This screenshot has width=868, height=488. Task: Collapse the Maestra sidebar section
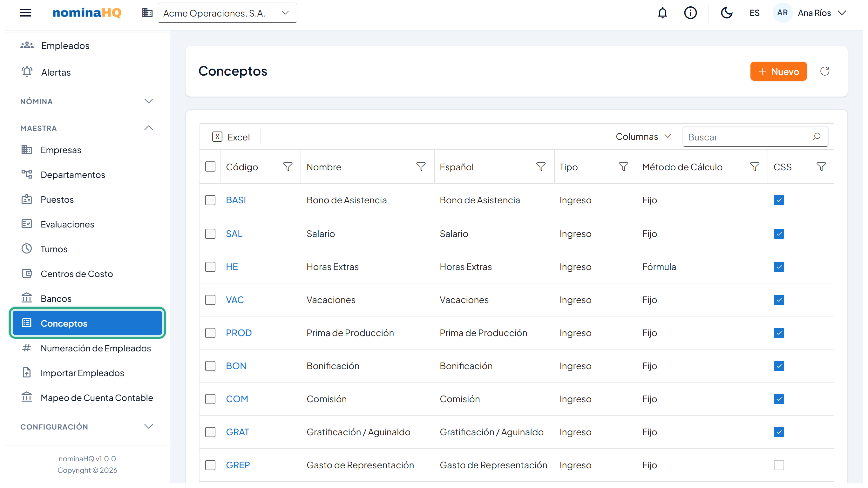[87, 128]
